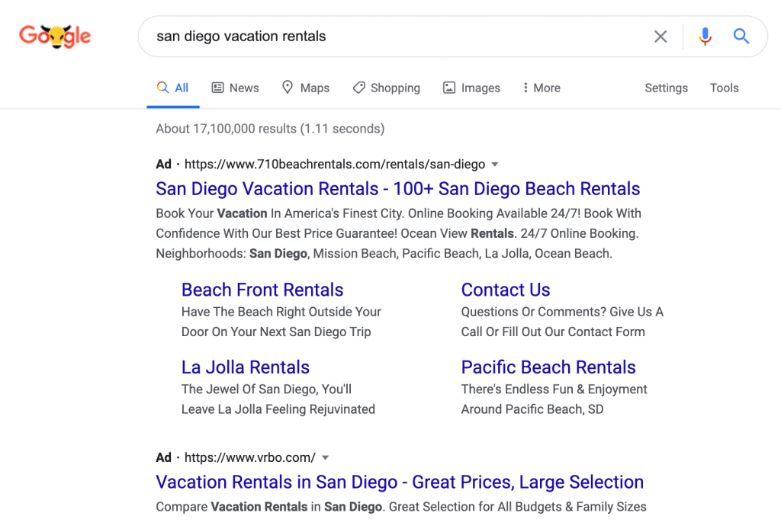The height and width of the screenshot is (532, 781).
Task: Click the Google doodle logo
Action: coord(55,37)
